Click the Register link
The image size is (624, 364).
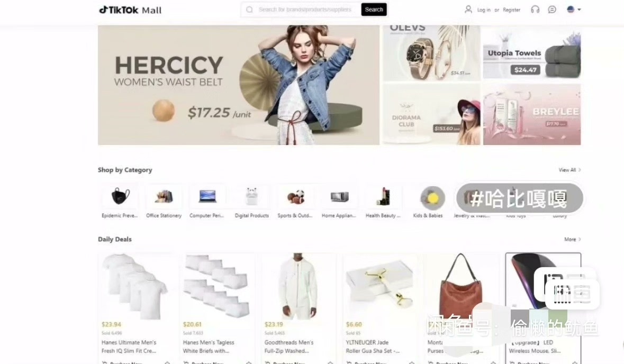point(511,10)
